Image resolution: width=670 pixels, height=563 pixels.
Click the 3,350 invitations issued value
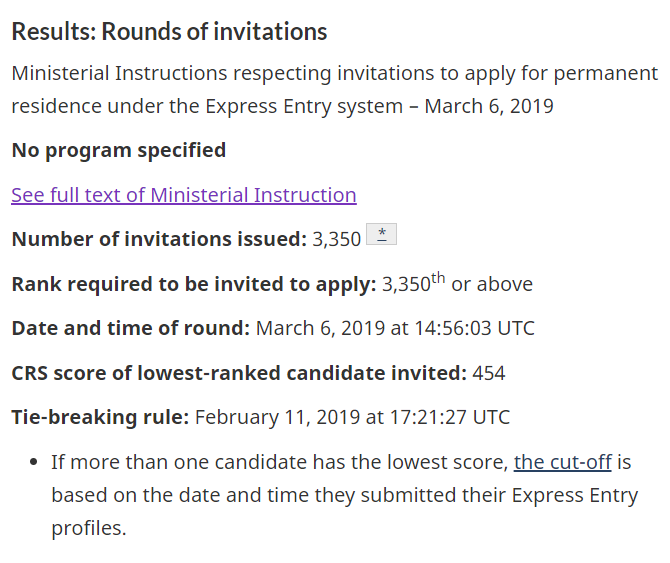[337, 239]
